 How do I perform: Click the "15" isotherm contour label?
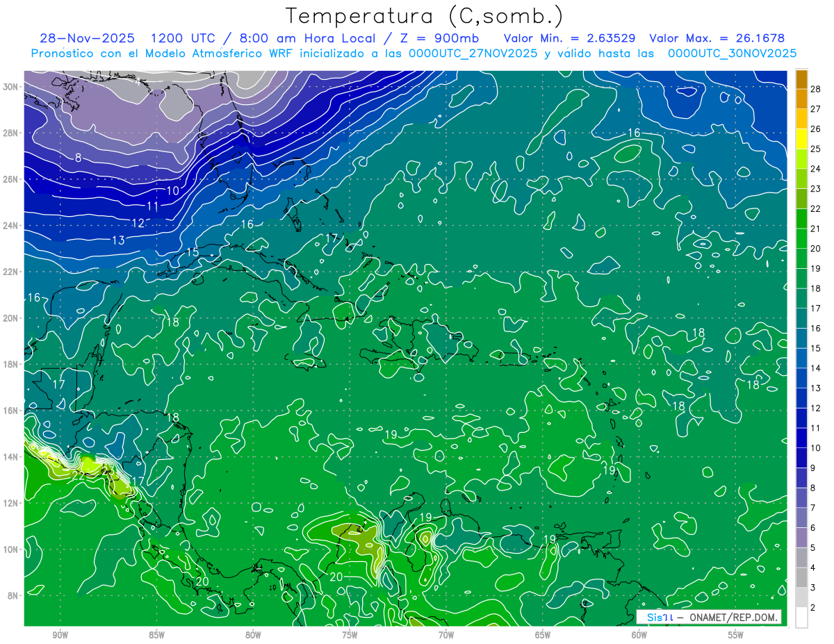(192, 252)
